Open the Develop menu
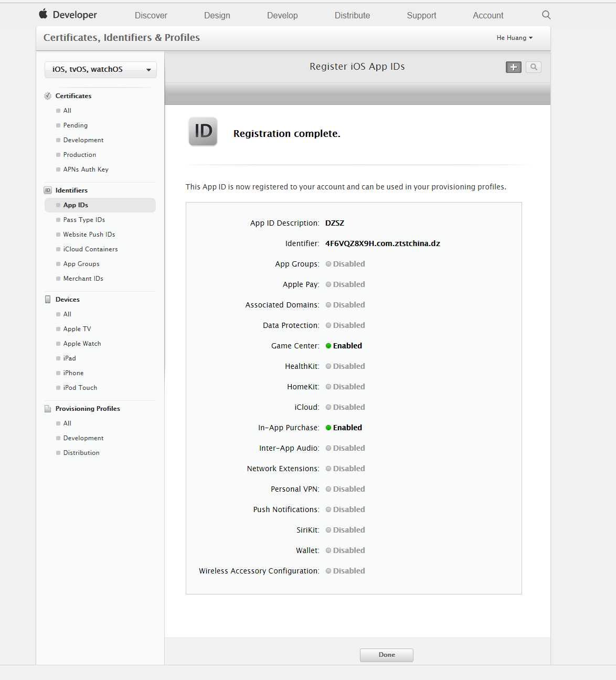Screen dimensions: 616x680 click(x=282, y=15)
